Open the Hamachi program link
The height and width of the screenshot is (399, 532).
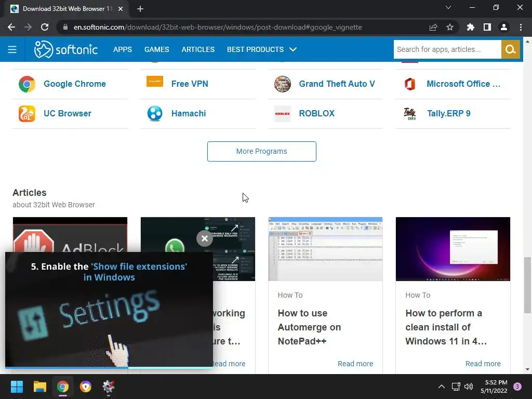click(189, 113)
